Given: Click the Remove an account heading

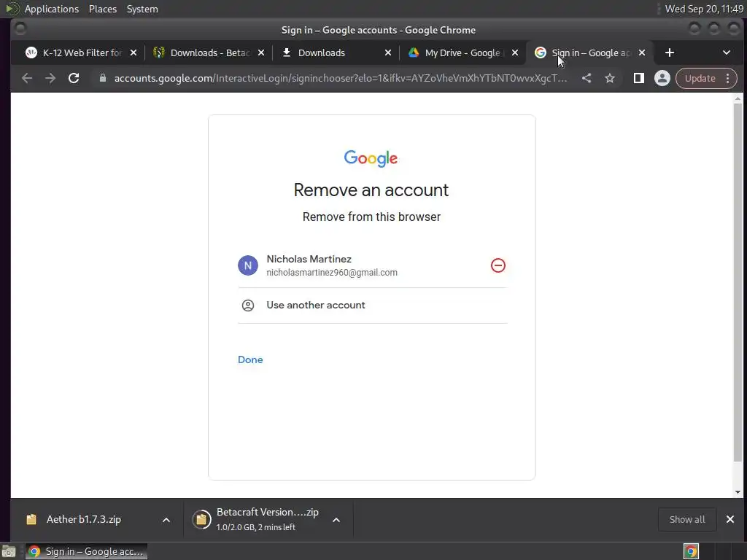Looking at the screenshot, I should coord(371,190).
